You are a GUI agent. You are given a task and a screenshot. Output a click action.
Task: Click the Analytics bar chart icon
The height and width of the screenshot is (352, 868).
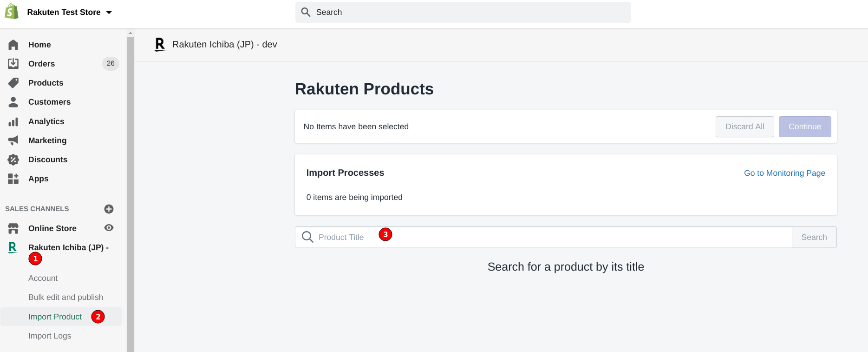13,121
